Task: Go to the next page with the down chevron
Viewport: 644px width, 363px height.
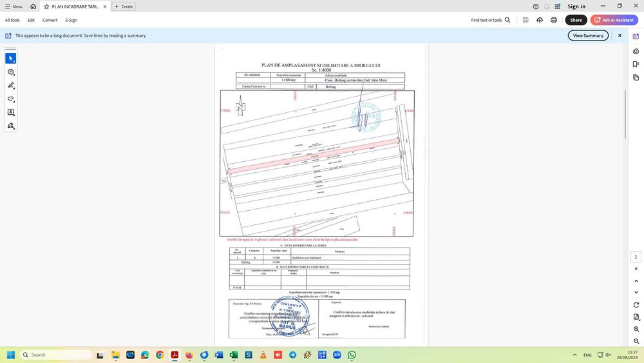Action: (636, 292)
